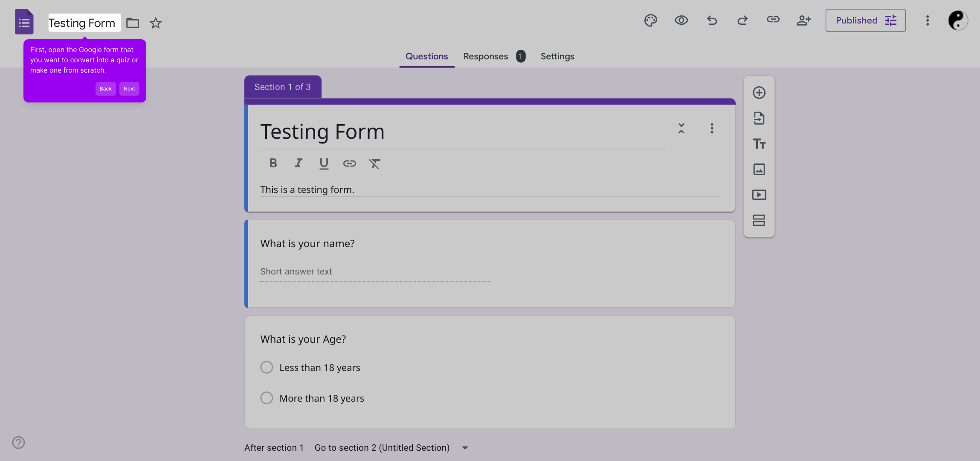Click Next in the purple tooltip
This screenshot has height=461, width=980.
point(129,89)
